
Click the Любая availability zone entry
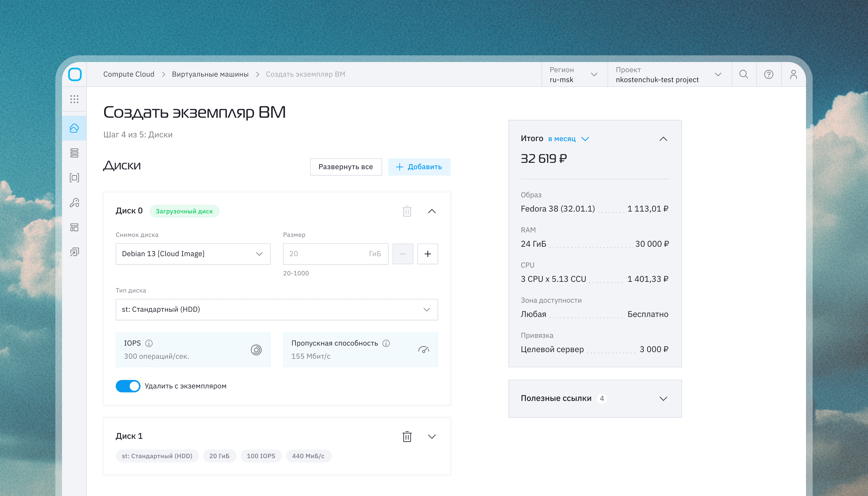point(533,314)
